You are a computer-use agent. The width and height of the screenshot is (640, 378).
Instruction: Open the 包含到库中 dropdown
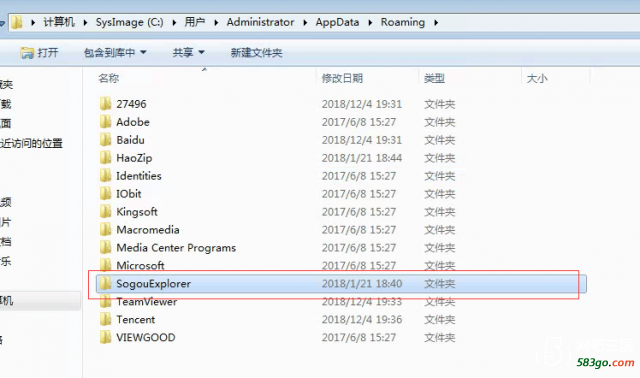click(115, 53)
